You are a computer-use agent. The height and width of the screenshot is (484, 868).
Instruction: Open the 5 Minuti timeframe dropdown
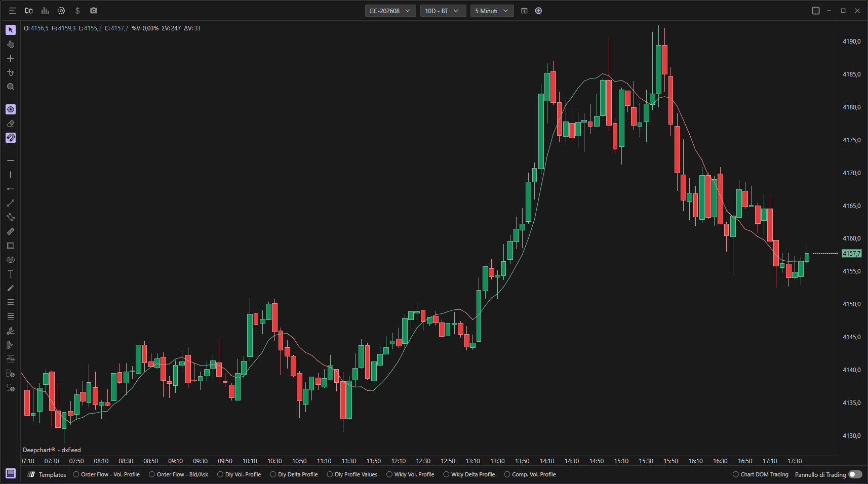(x=492, y=11)
